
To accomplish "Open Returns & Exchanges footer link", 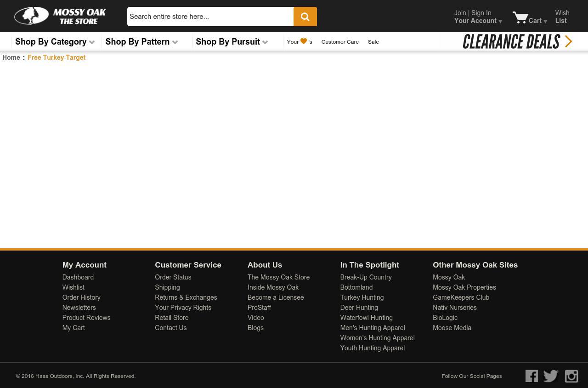I will point(186,297).
